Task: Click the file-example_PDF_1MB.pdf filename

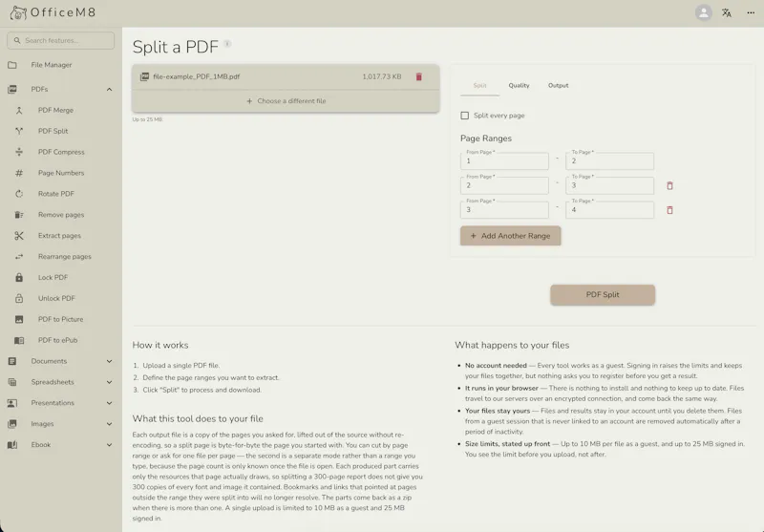Action: coord(197,76)
